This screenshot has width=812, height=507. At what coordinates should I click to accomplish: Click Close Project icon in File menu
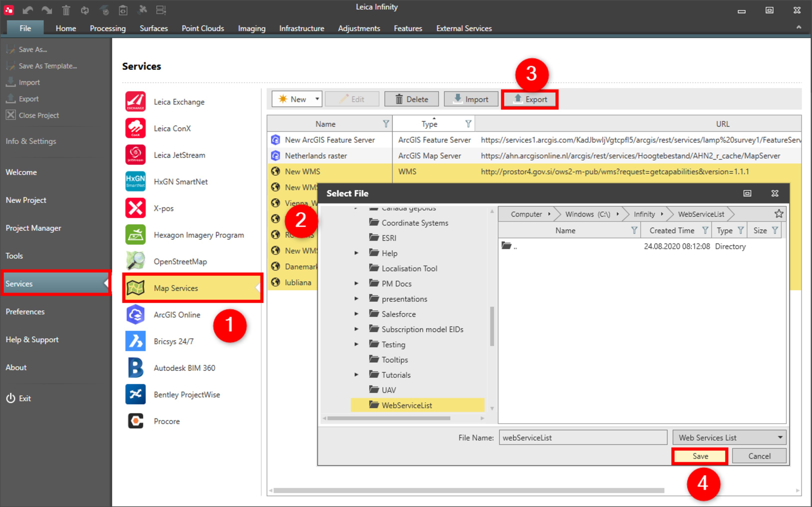[x=11, y=115]
